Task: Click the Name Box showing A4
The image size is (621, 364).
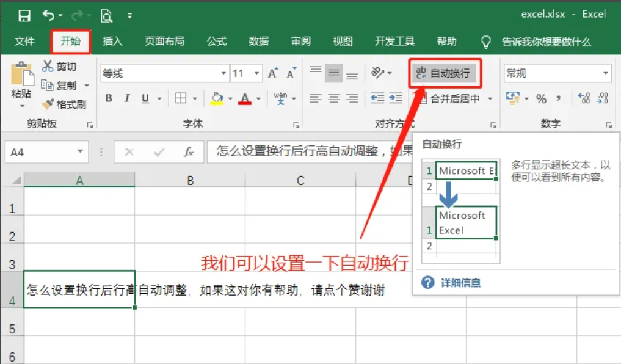Action: (40, 152)
